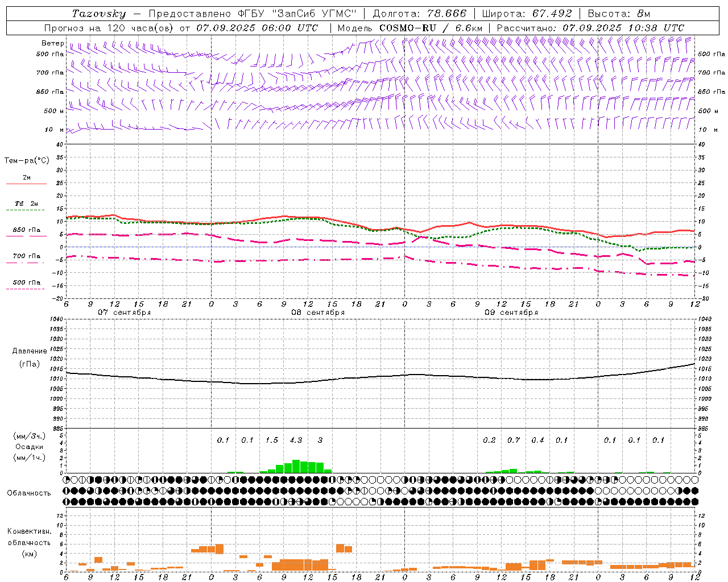Click the green dashed line sample under 'Td 2м'
The width and height of the screenshot is (728, 582).
25,210
